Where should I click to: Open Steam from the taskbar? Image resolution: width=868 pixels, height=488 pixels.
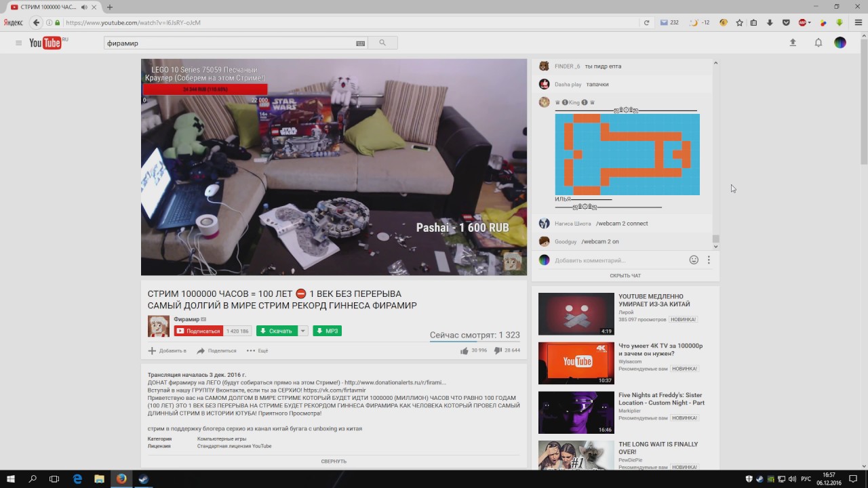[143, 479]
